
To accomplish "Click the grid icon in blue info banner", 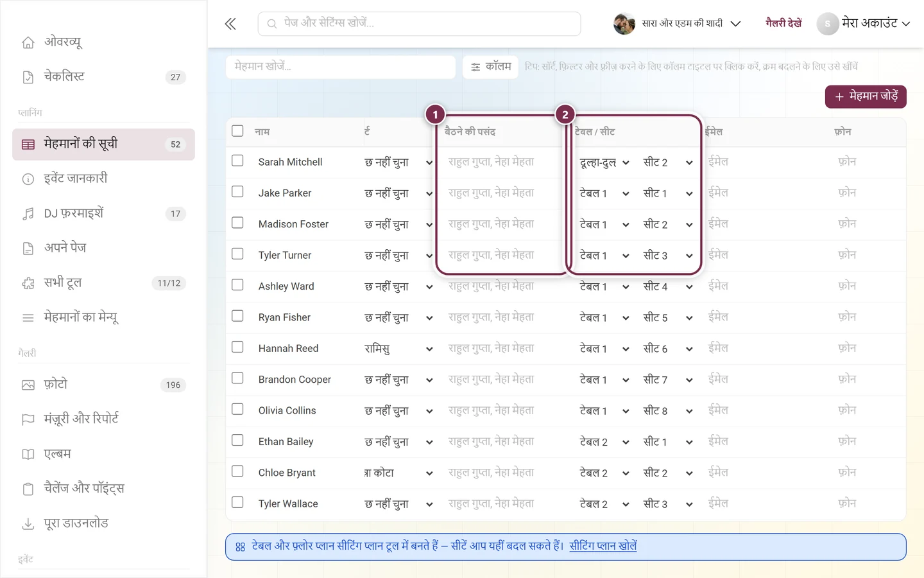I will click(x=240, y=547).
